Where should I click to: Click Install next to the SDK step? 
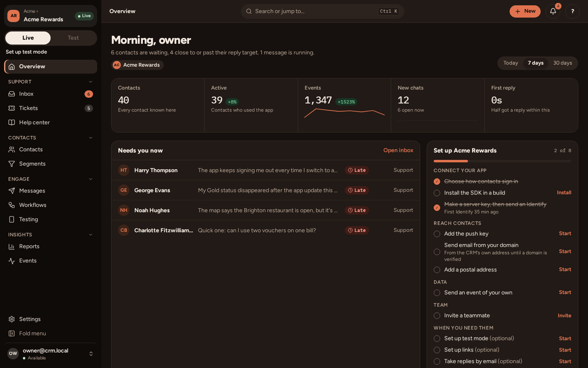click(x=564, y=193)
